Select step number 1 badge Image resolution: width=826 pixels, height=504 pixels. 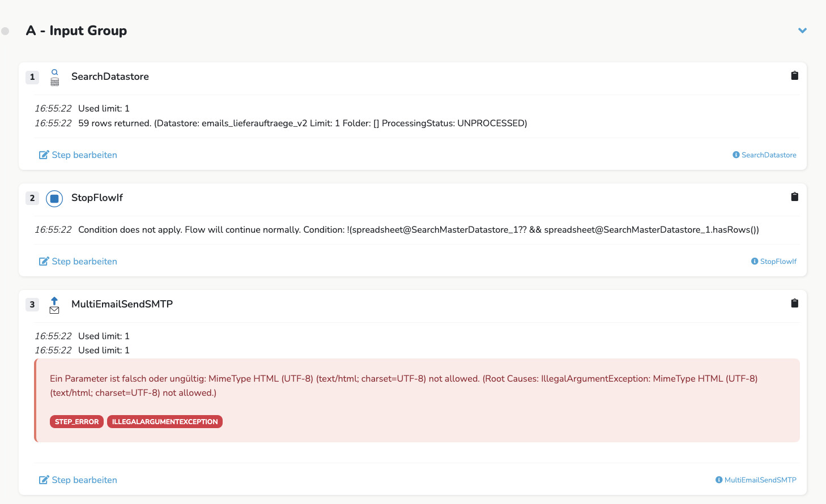coord(32,77)
